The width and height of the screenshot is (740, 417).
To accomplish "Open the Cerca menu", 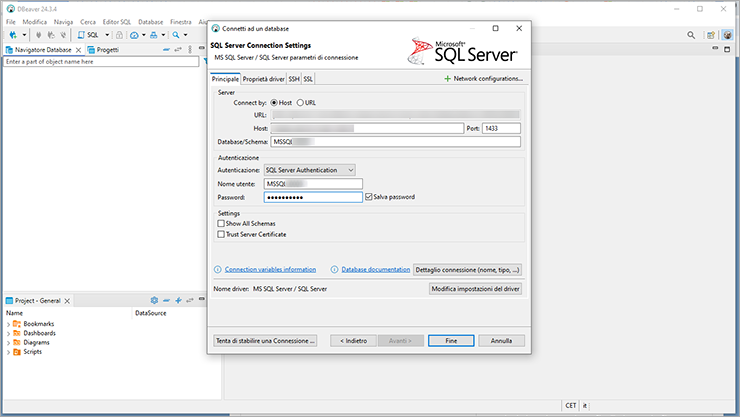I will click(x=88, y=22).
